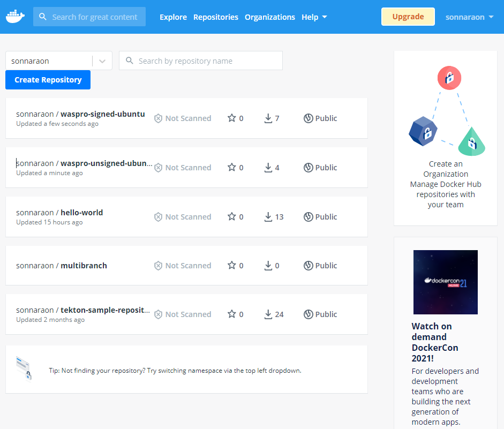Click download icon for waspro-signed-ubuntu
This screenshot has height=429, width=504.
click(268, 118)
